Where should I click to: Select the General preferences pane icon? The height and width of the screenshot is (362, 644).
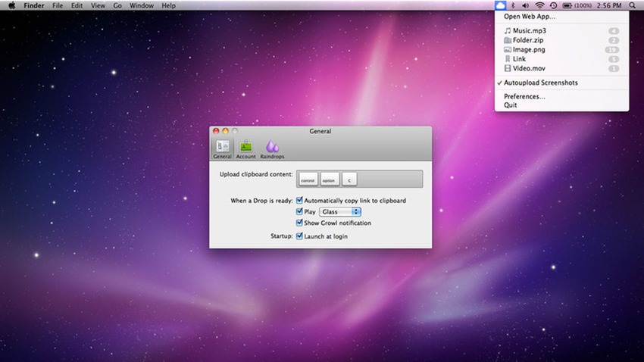[222, 148]
